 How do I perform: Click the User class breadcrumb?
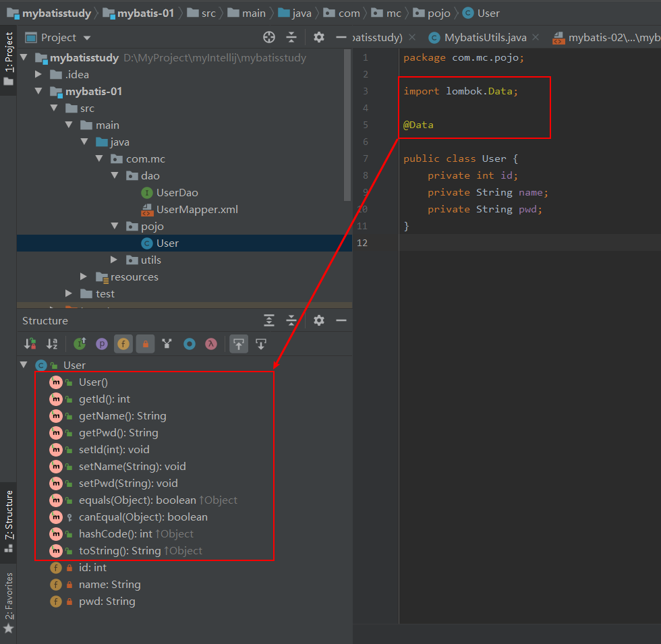tap(482, 13)
